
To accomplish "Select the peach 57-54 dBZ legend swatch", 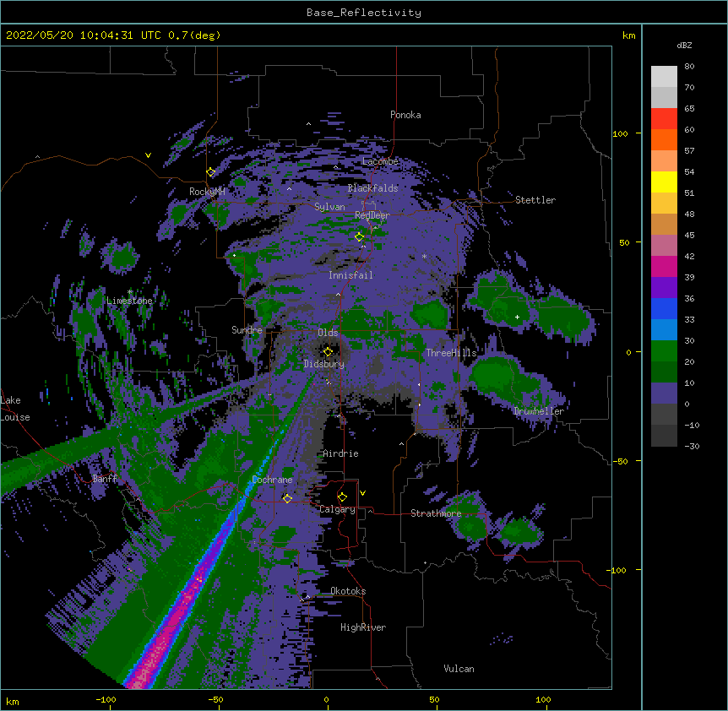I will click(664, 161).
